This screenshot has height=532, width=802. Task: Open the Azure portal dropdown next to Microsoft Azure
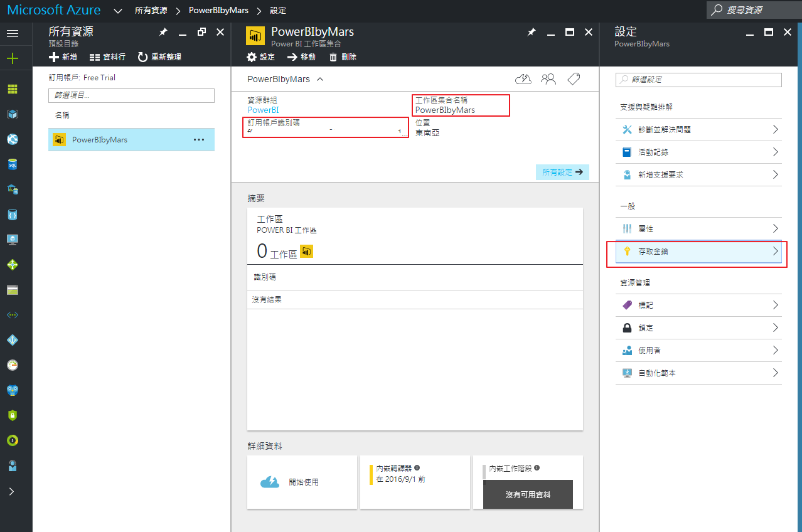tap(118, 11)
